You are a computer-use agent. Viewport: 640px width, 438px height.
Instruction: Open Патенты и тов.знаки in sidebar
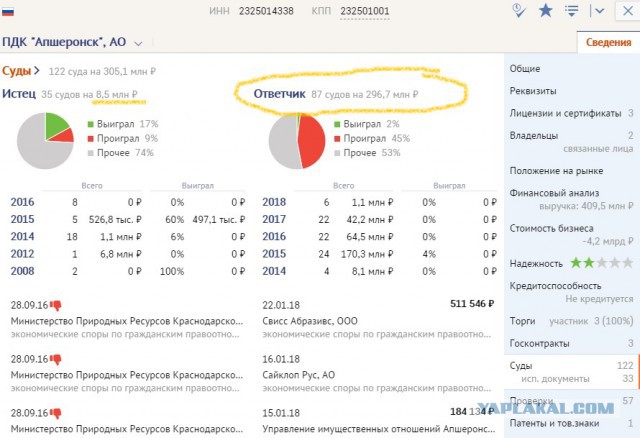coord(554,423)
